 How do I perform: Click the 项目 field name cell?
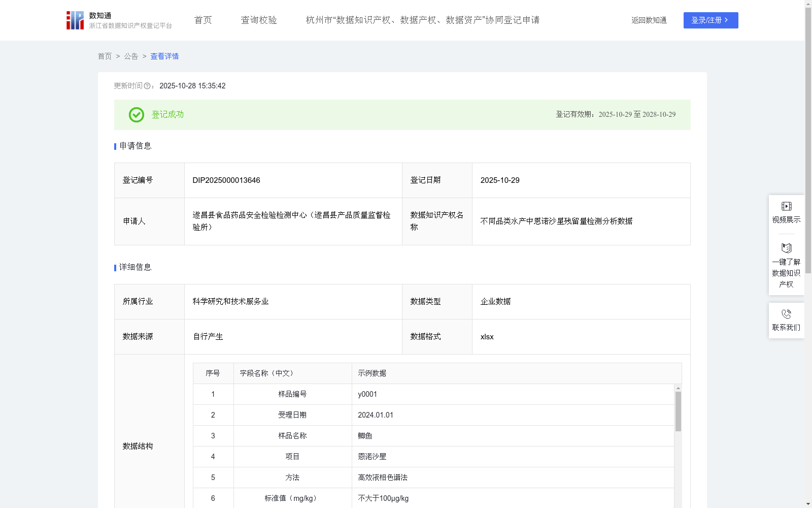(293, 457)
